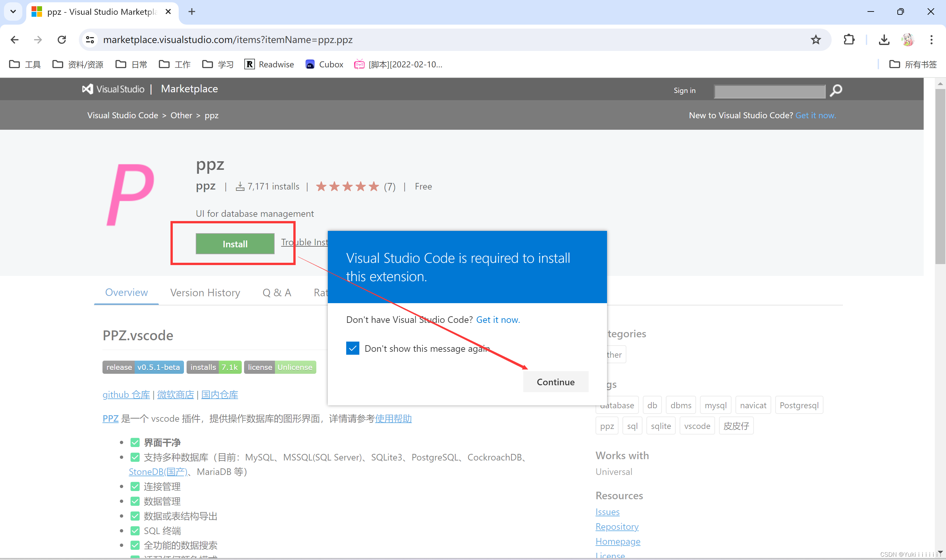Click the ppz publisher name
Screen dimensions: 946x560
pyautogui.click(x=206, y=186)
